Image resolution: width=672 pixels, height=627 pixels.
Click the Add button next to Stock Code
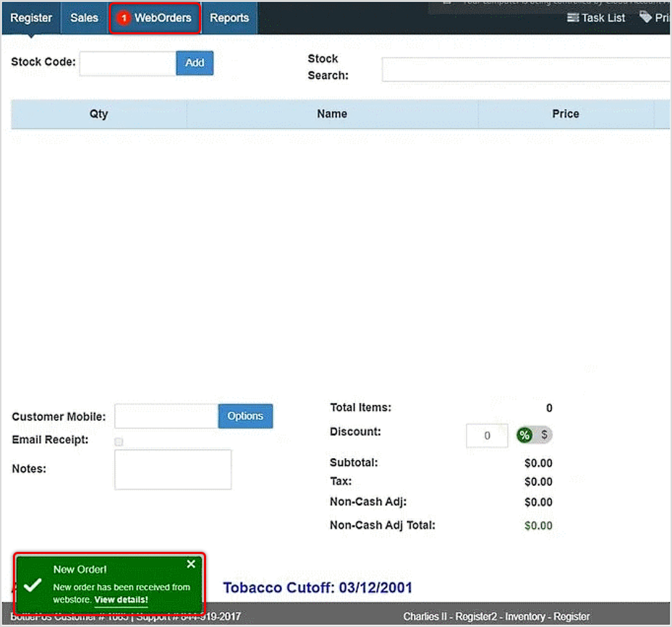tap(194, 63)
